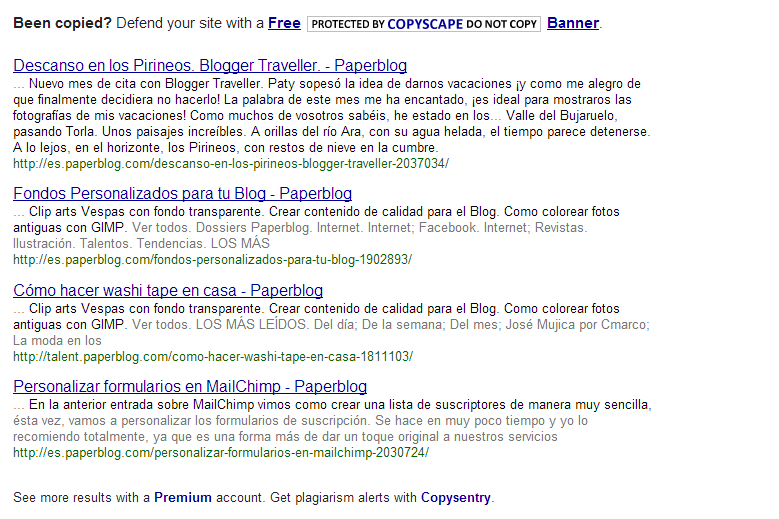
Task: Open the Banner link
Action: point(573,23)
